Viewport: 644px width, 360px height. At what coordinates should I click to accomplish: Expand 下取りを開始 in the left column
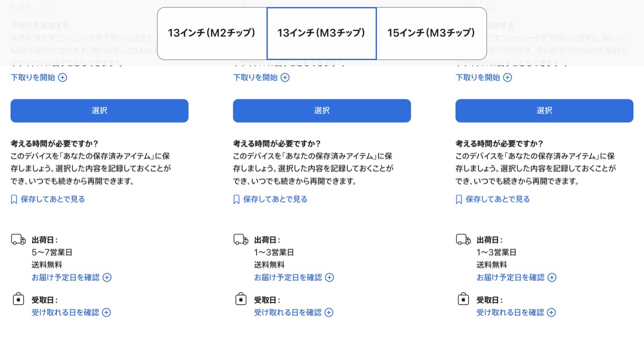click(39, 77)
